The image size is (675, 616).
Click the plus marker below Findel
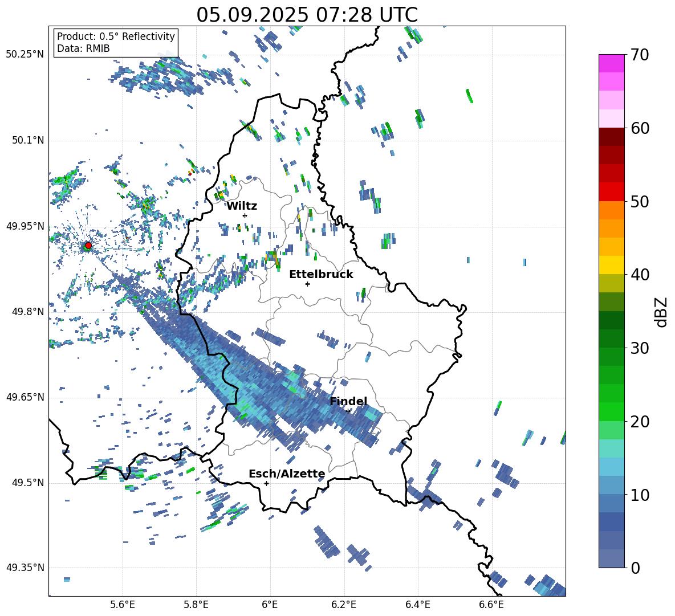[x=348, y=411]
